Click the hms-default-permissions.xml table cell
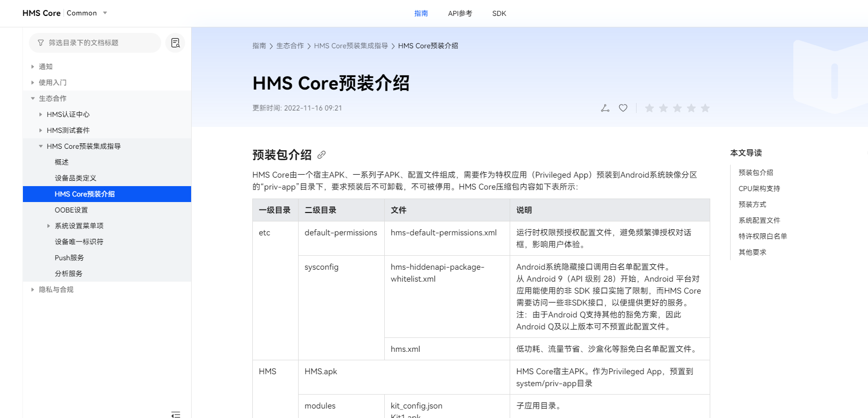 (x=447, y=238)
